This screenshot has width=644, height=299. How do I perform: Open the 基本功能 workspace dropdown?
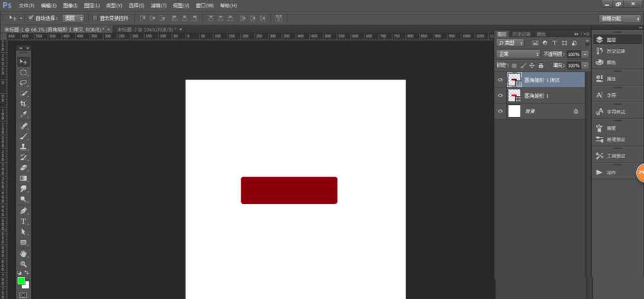point(620,19)
